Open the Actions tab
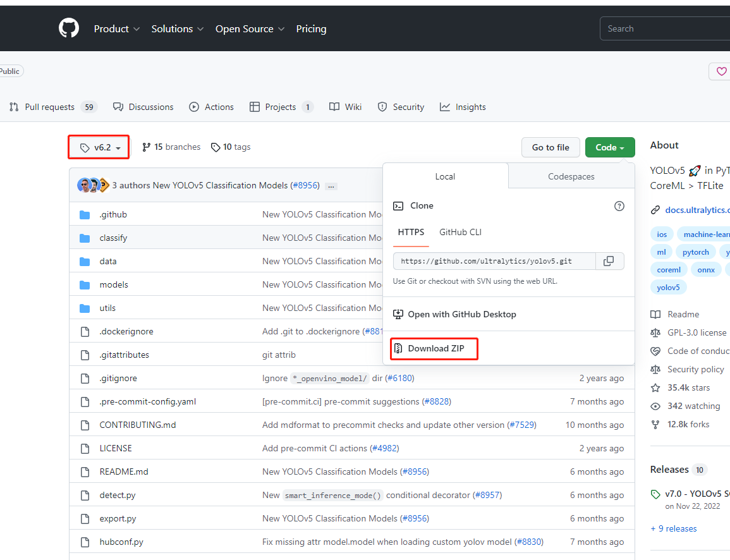Screen dimensions: 730x560 pyautogui.click(x=211, y=107)
